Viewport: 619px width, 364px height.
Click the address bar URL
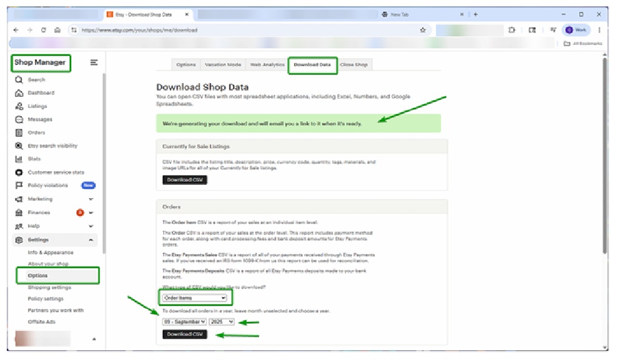click(139, 30)
